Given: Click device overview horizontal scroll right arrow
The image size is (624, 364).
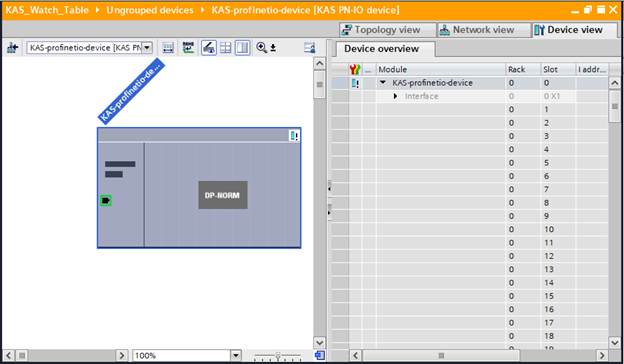Looking at the screenshot, I should (602, 355).
